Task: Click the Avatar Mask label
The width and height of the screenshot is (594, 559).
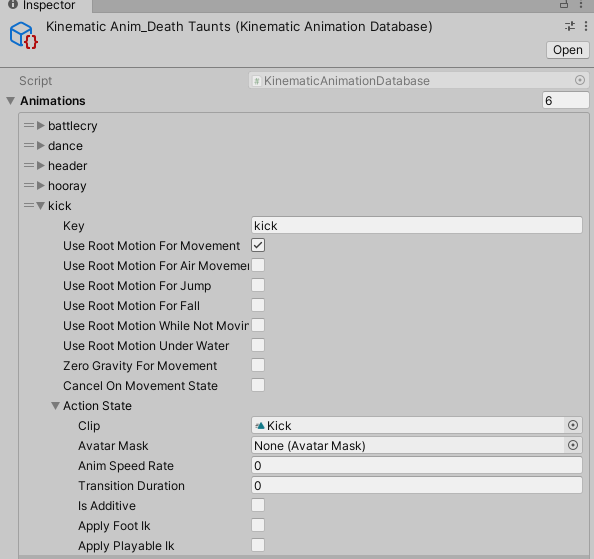Action: tap(113, 445)
